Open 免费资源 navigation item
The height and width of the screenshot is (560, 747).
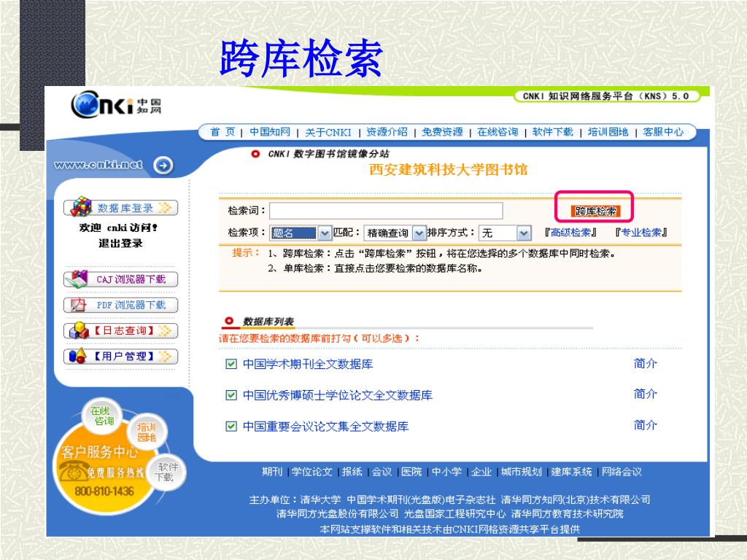pyautogui.click(x=442, y=132)
